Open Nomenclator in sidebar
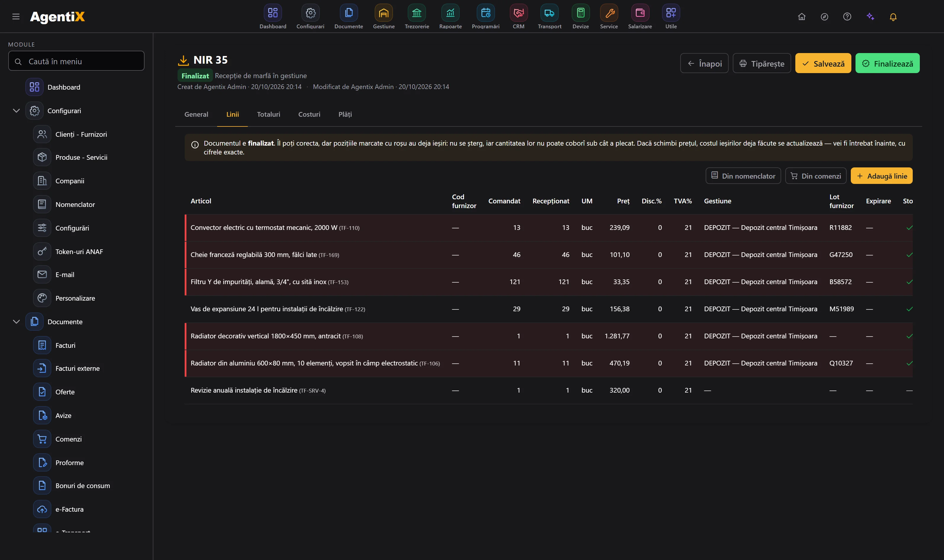This screenshot has height=560, width=944. [x=75, y=205]
